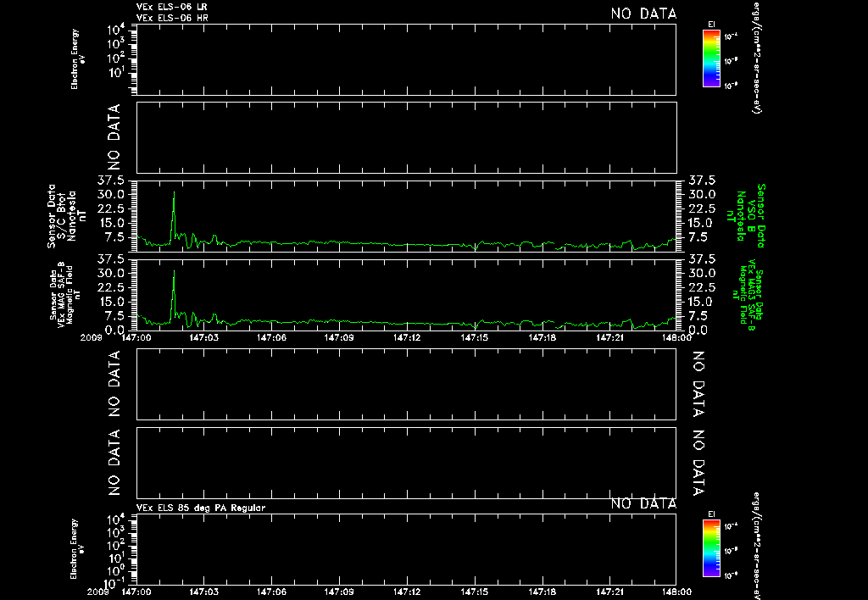Screen dimensions: 868x600
Task: Click the top panel 'Electron Energy eV' axis label
Action: point(78,58)
